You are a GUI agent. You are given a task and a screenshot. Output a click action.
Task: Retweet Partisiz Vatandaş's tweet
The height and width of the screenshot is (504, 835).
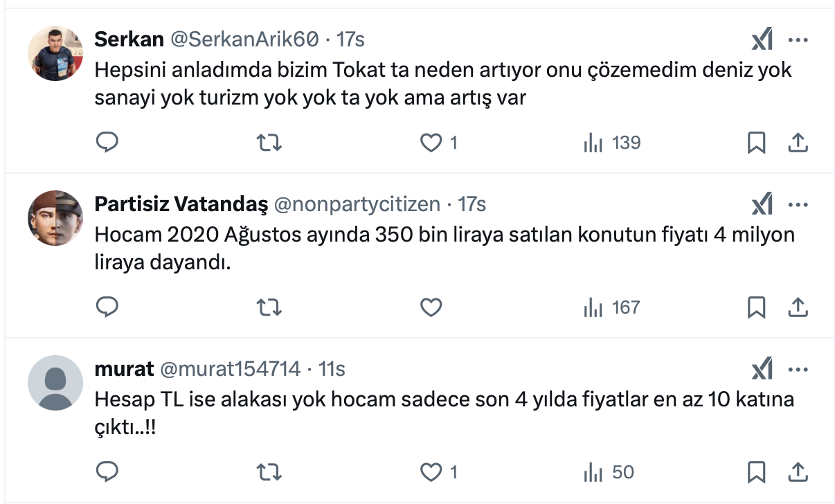[x=269, y=307]
